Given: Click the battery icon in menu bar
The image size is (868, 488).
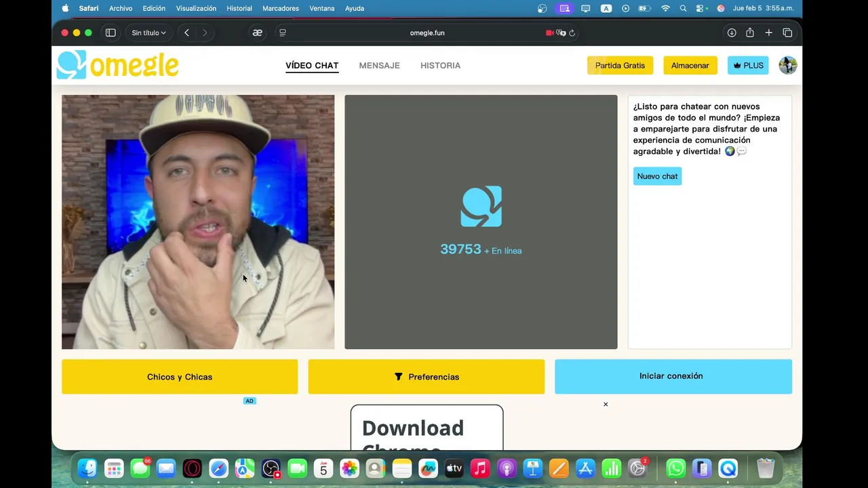Looking at the screenshot, I should (x=645, y=8).
